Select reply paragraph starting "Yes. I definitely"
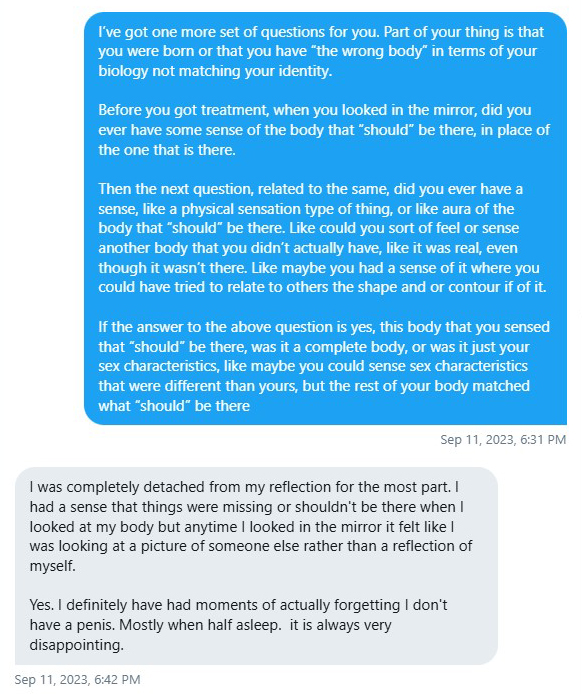 pyautogui.click(x=238, y=625)
